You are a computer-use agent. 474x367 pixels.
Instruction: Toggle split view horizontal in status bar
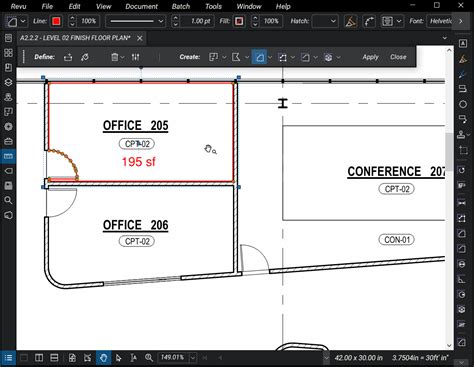click(54, 358)
